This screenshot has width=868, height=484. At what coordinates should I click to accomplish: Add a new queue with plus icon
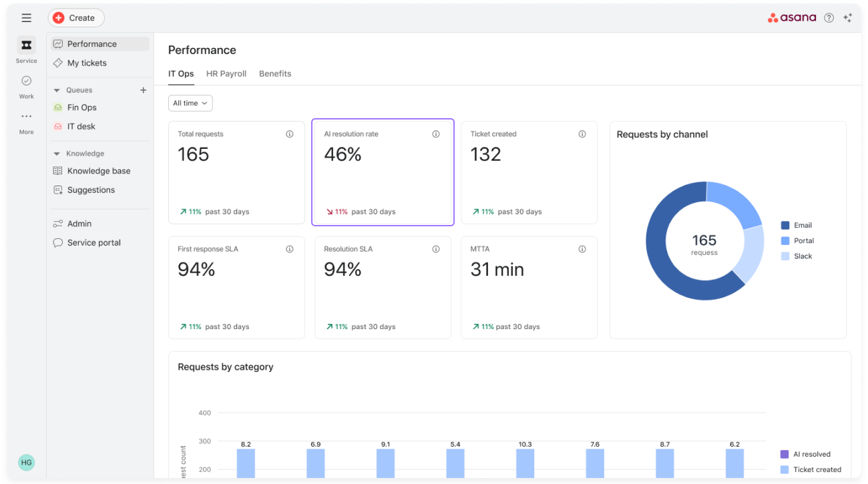[143, 90]
